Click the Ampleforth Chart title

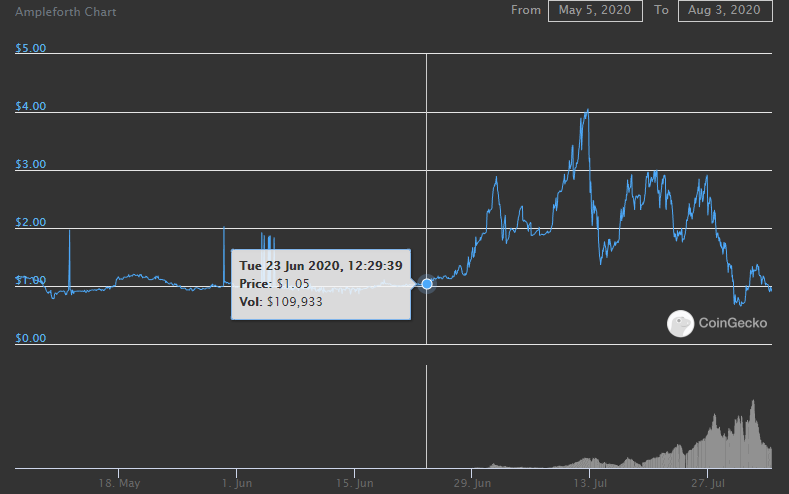pos(65,12)
